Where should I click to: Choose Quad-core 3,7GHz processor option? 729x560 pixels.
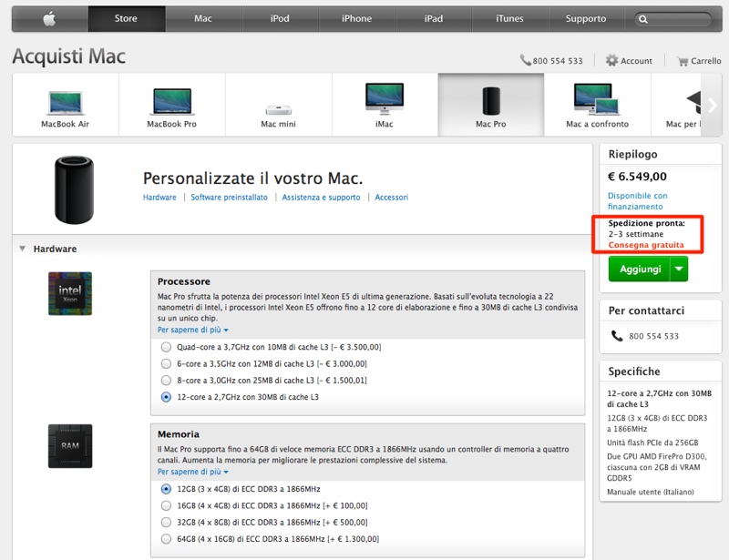click(166, 347)
